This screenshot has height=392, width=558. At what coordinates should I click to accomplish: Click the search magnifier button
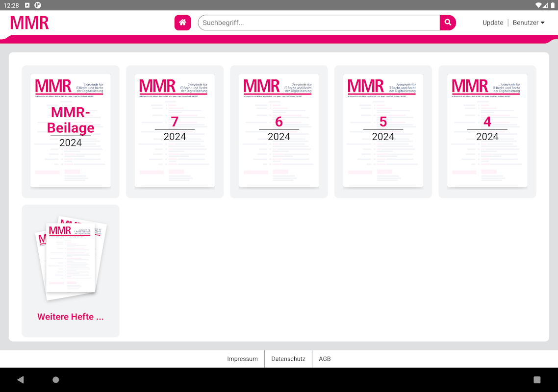coord(448,23)
